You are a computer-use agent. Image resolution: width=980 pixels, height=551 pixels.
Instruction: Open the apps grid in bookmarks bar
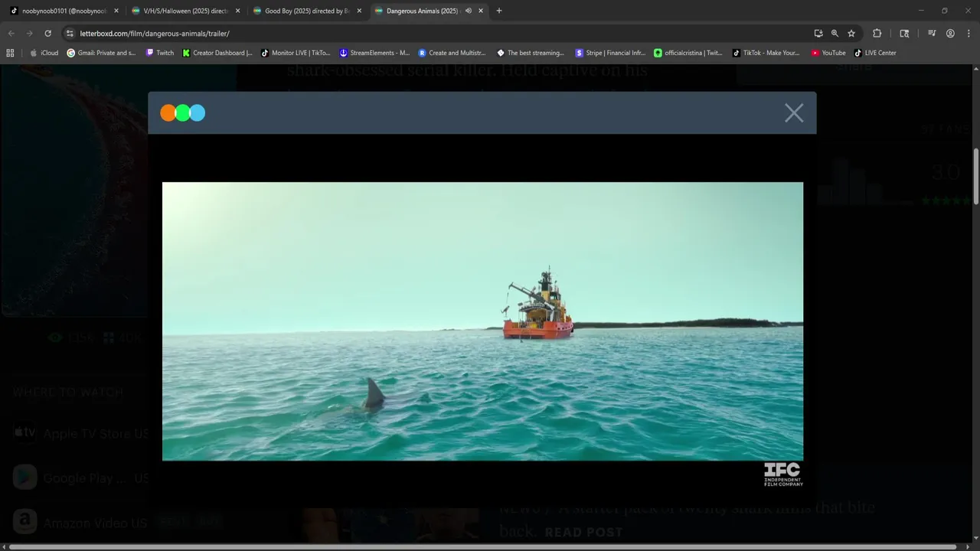[x=10, y=53]
